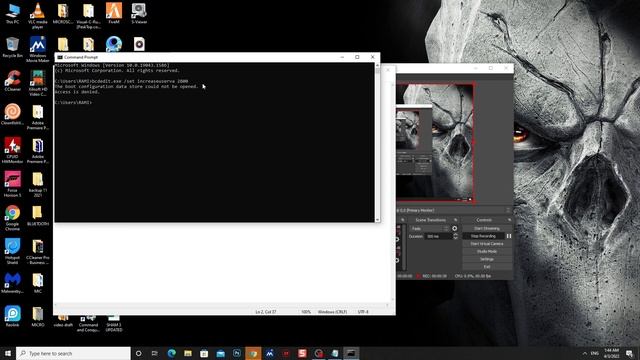Screen dimensions: 640x360
Task: Open File Explorer from the taskbar
Action: point(188,353)
